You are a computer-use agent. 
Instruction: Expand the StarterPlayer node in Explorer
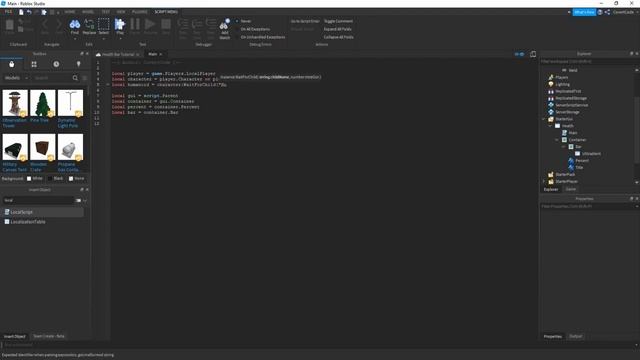pos(544,181)
